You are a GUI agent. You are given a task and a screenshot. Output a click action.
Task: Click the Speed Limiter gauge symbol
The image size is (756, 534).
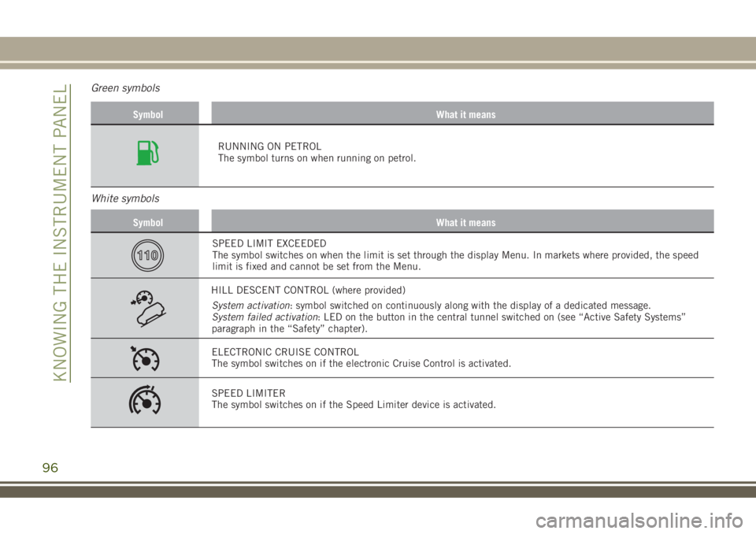[145, 400]
